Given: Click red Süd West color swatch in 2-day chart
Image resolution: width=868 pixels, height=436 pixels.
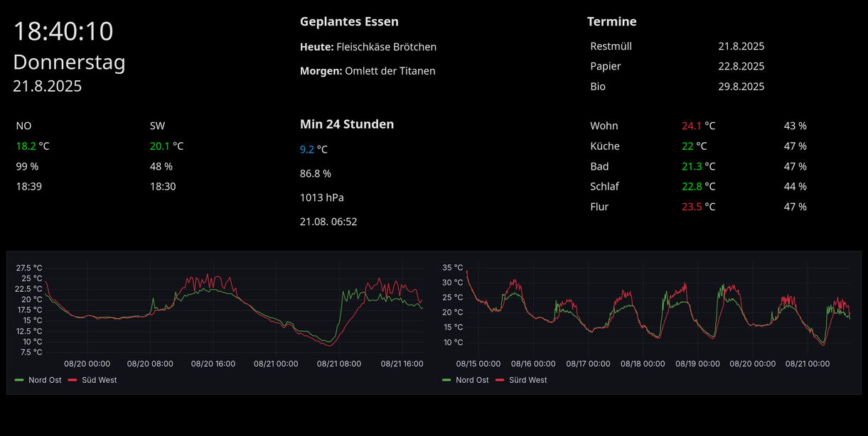Looking at the screenshot, I should (x=73, y=380).
